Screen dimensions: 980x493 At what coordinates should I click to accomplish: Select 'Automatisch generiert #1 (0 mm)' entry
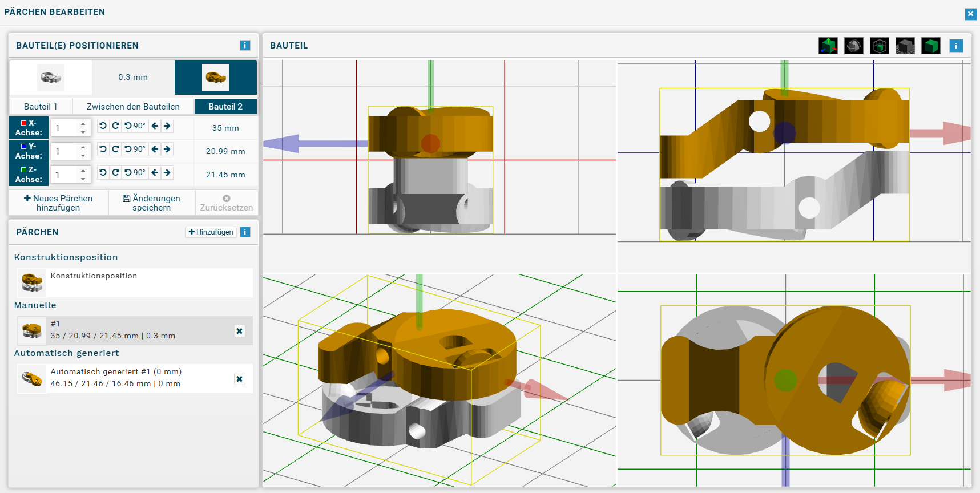(x=135, y=378)
